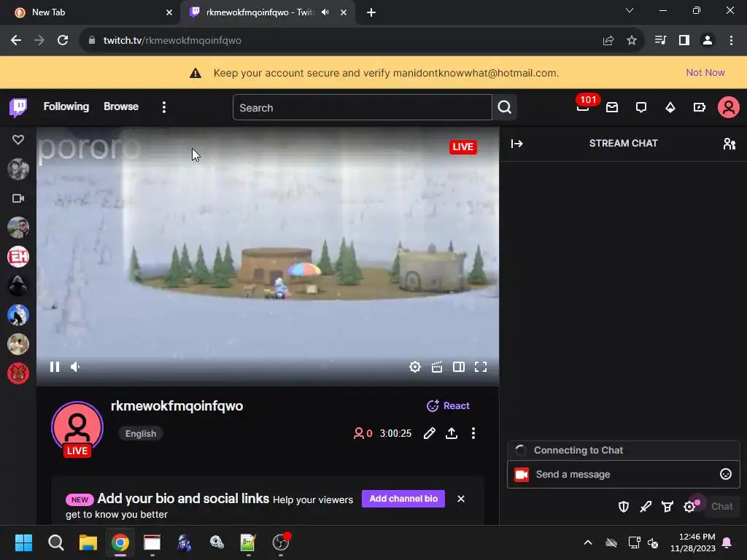Open a new browser tab with the plus button
Viewport: 747px width, 560px height.
click(x=371, y=12)
